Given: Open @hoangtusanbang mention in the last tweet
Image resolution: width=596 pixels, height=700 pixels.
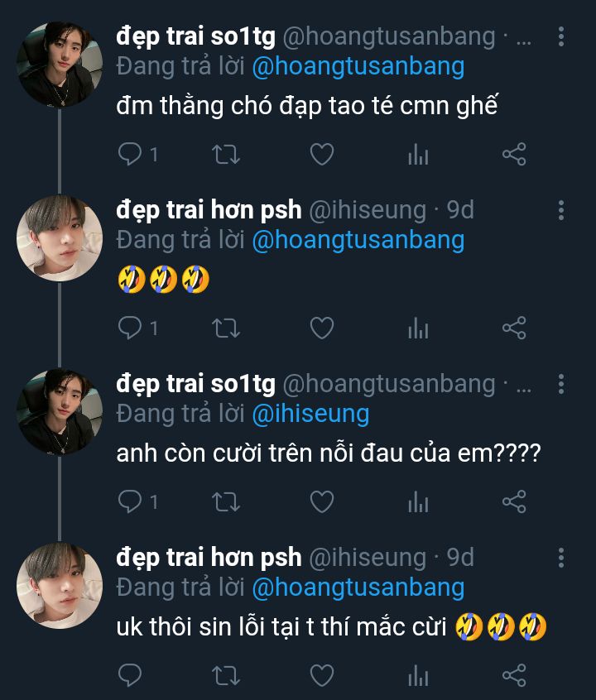Looking at the screenshot, I should (358, 587).
